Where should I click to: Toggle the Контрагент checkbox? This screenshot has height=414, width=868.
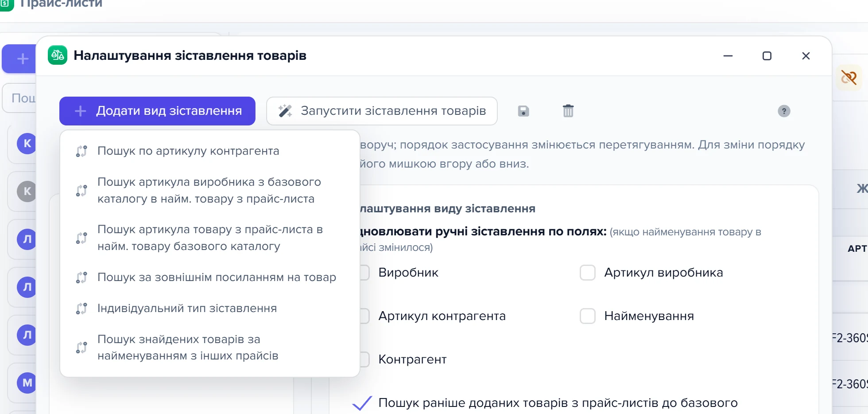[x=364, y=359]
